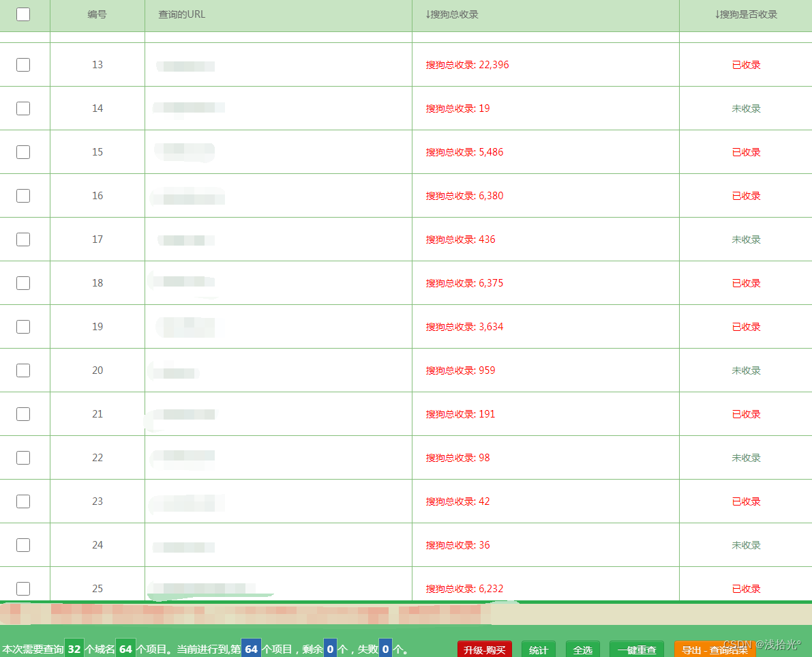
Task: Tick the row 24 checkbox
Action: pos(23,545)
